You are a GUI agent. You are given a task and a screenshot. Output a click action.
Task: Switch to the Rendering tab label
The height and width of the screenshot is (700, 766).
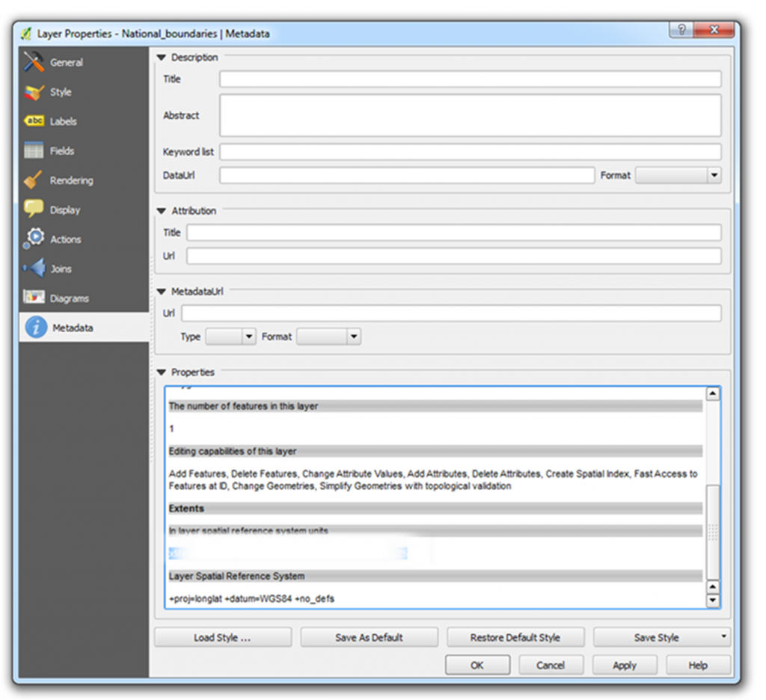pyautogui.click(x=71, y=180)
